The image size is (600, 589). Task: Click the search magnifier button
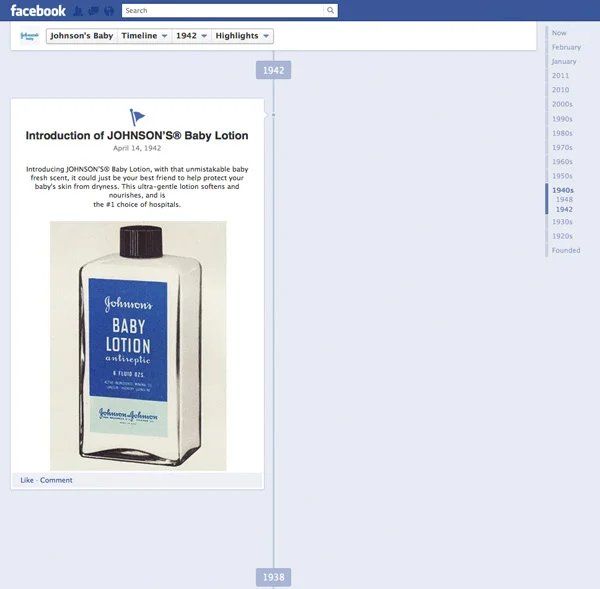[x=330, y=10]
